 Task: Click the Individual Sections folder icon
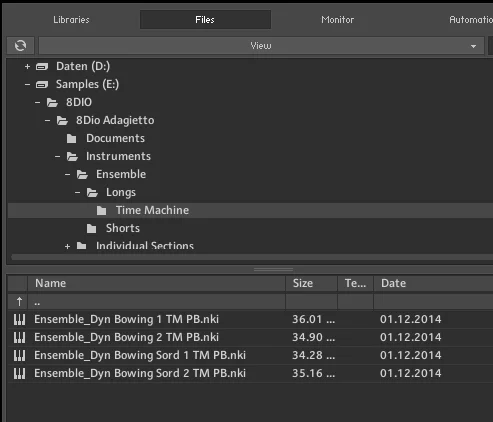[x=81, y=246]
